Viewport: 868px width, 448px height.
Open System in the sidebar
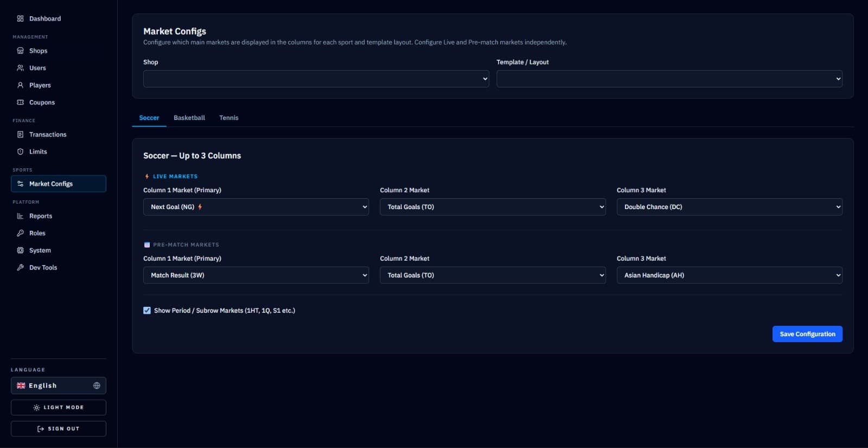(59, 250)
